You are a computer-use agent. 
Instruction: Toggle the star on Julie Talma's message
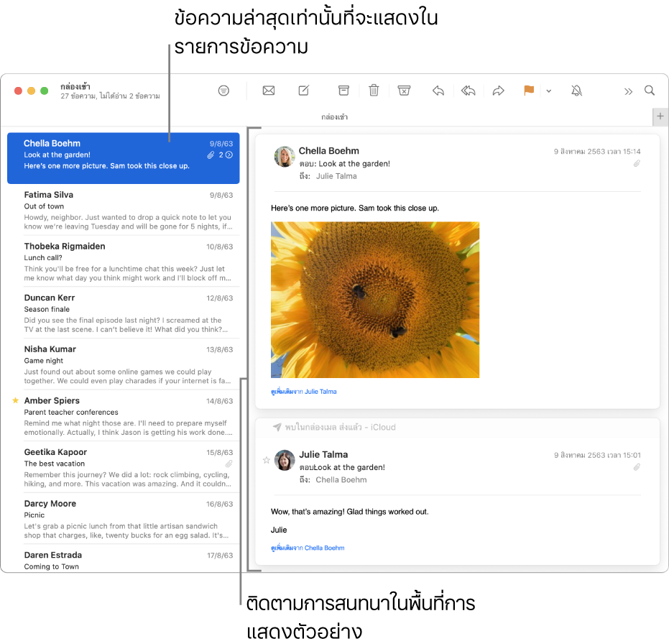pyautogui.click(x=267, y=460)
